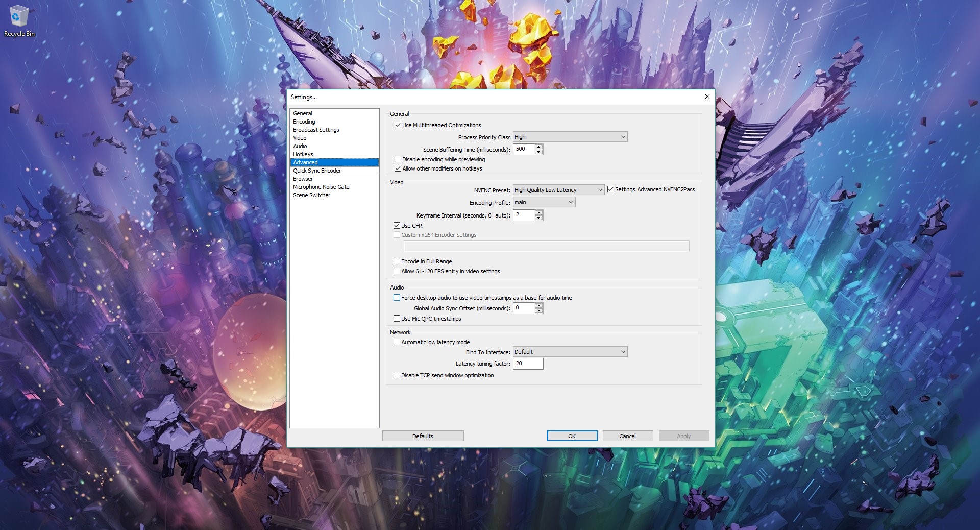
Task: Open the Quick Sync Encoder category
Action: [x=334, y=171]
